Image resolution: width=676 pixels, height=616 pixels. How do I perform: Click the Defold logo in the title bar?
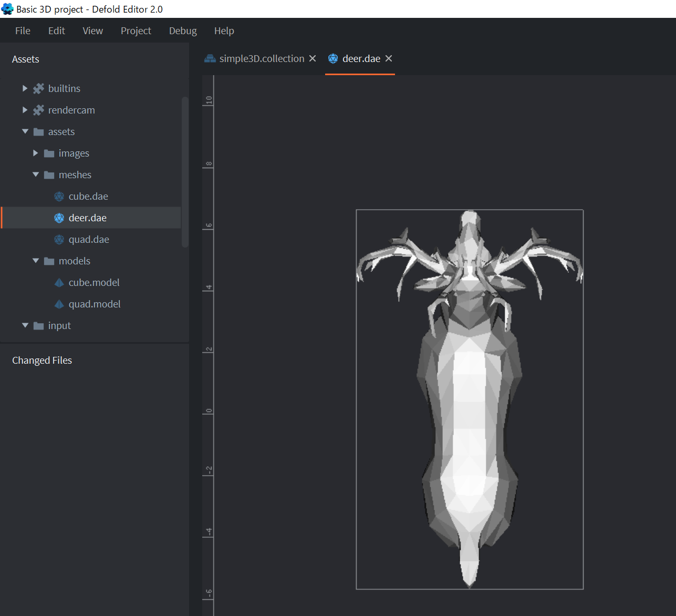click(7, 9)
